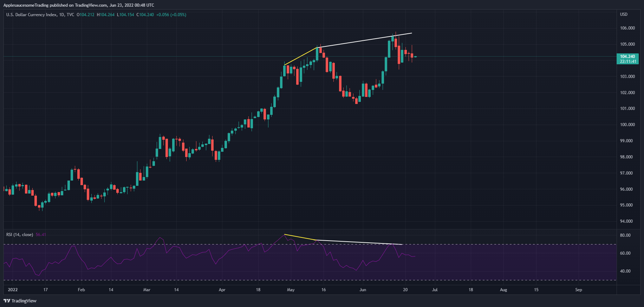644x307 pixels.
Task: Click the current price tag 104.240
Action: (627, 57)
